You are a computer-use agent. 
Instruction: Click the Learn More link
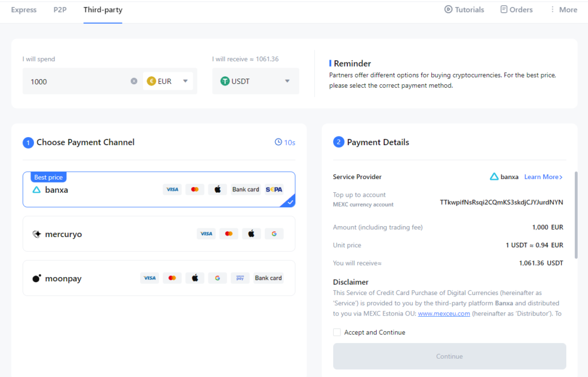(543, 177)
